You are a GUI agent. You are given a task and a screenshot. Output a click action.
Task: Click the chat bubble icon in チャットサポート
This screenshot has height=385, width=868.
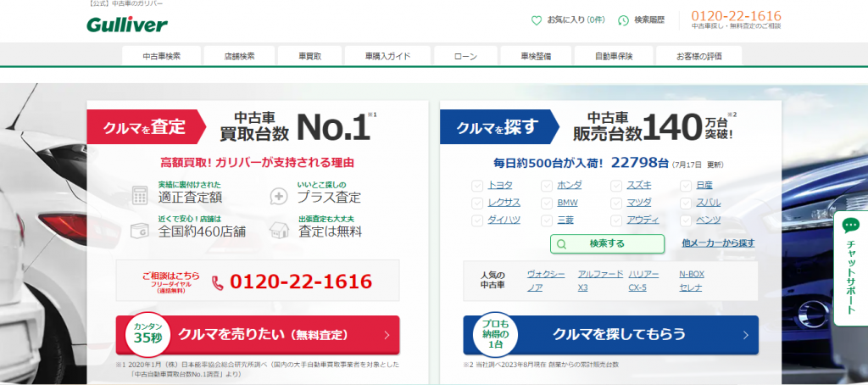pyautogui.click(x=850, y=226)
